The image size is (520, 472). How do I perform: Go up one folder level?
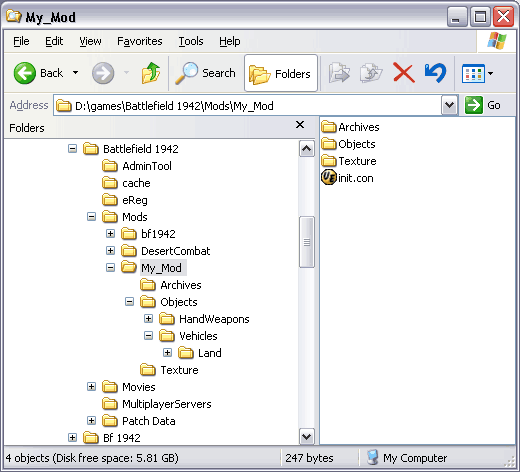(x=151, y=73)
